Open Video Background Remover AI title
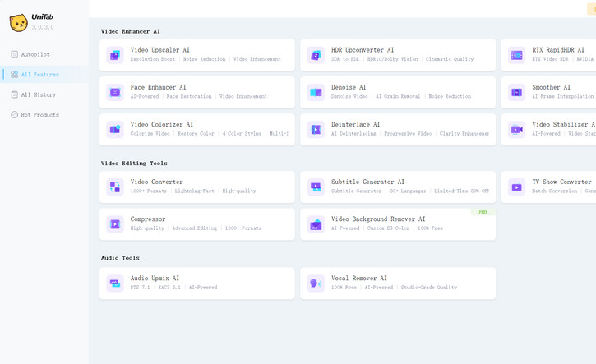 point(378,219)
